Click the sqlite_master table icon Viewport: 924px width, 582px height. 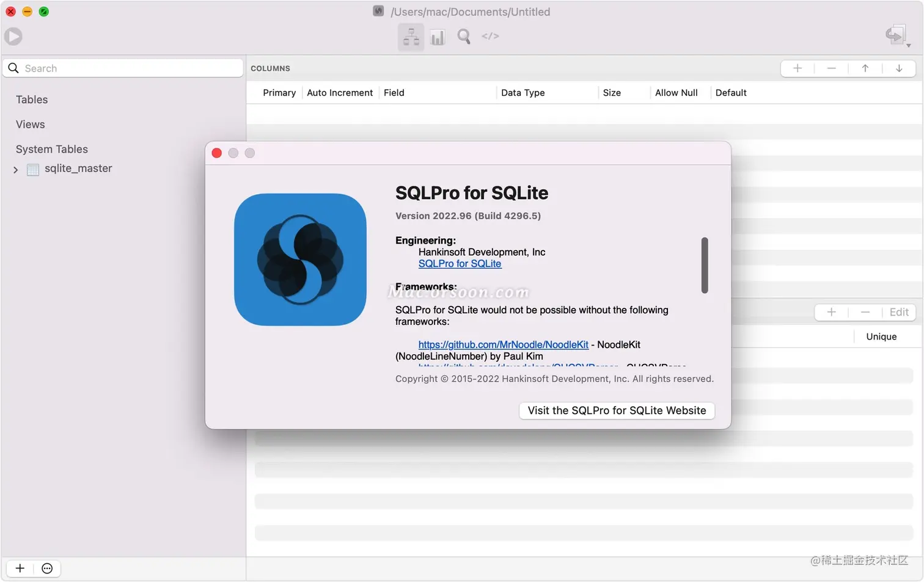33,169
